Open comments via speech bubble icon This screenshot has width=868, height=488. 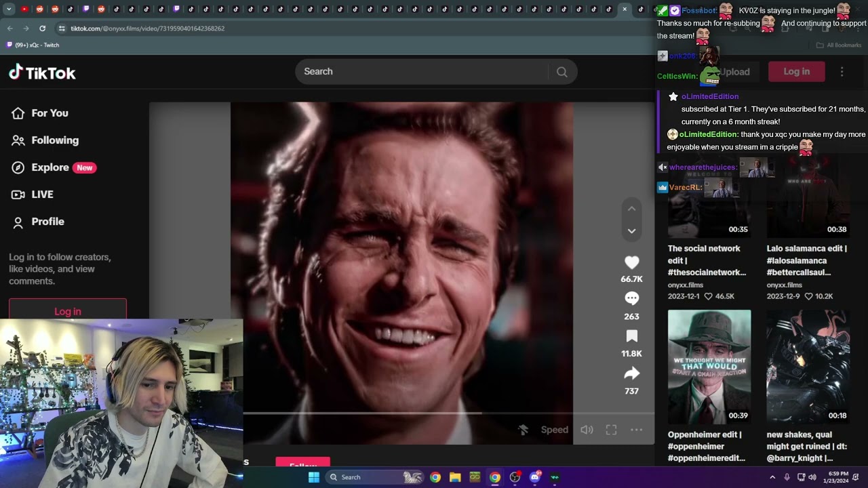pos(631,299)
